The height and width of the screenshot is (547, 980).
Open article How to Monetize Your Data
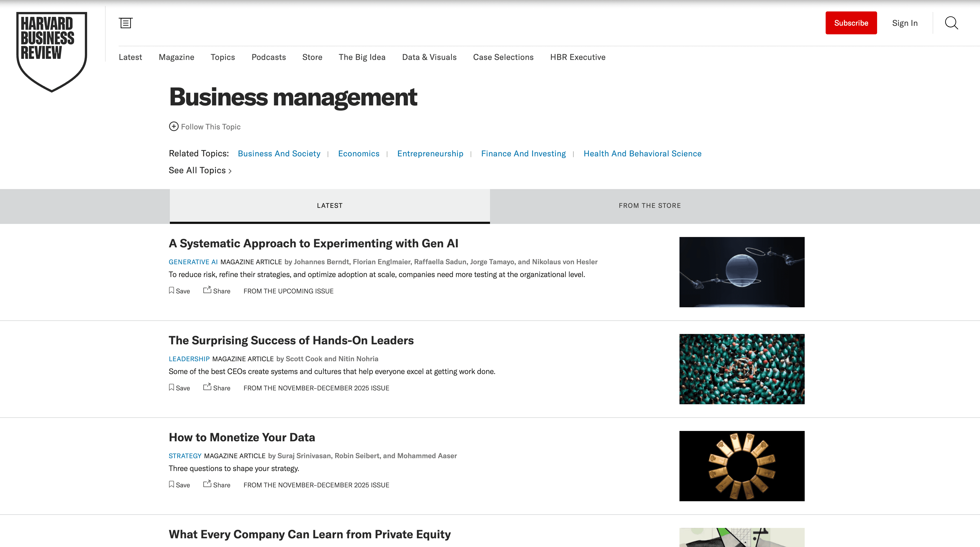pyautogui.click(x=242, y=437)
